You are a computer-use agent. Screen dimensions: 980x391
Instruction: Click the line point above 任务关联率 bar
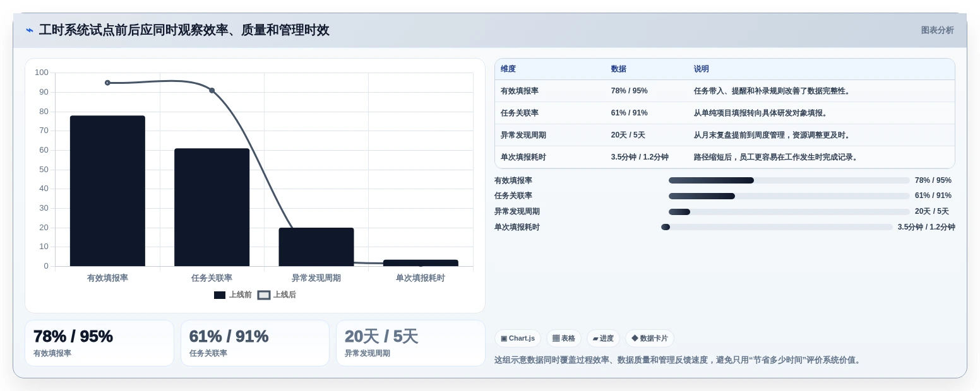click(212, 90)
